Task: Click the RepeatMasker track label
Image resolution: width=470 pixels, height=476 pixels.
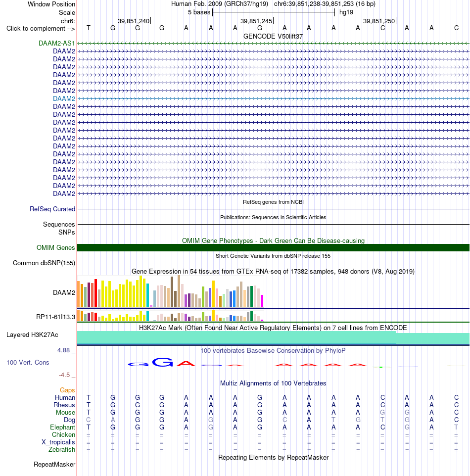Action: click(54, 465)
